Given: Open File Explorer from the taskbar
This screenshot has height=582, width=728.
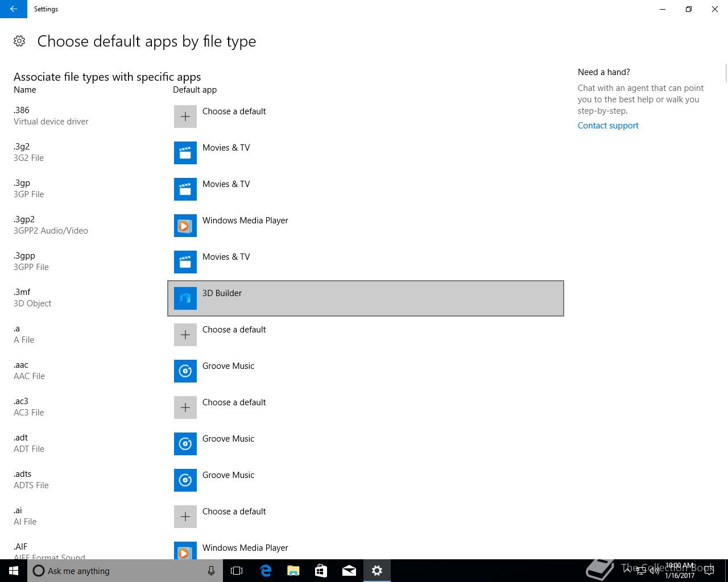Looking at the screenshot, I should click(x=293, y=571).
